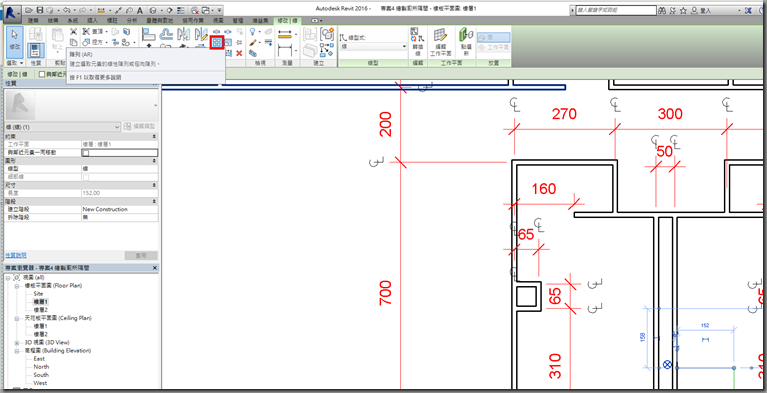The height and width of the screenshot is (393, 767).
Task: Click the search keyword input field
Action: click(x=615, y=10)
